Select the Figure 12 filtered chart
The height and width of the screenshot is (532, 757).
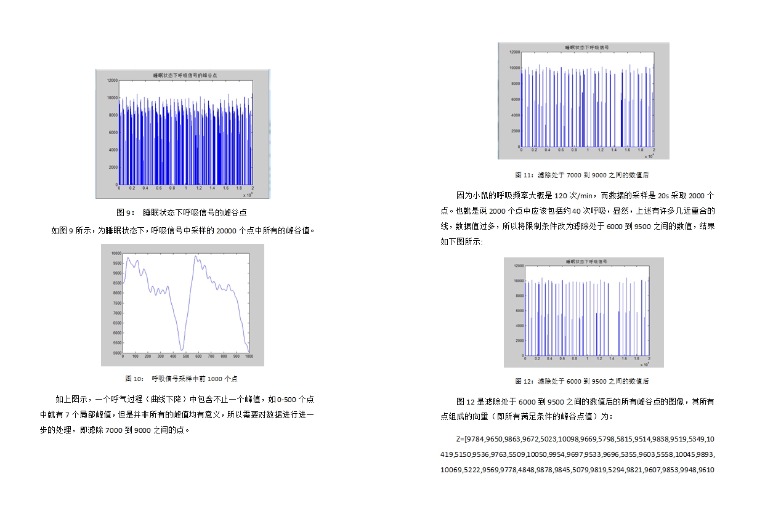coord(583,312)
